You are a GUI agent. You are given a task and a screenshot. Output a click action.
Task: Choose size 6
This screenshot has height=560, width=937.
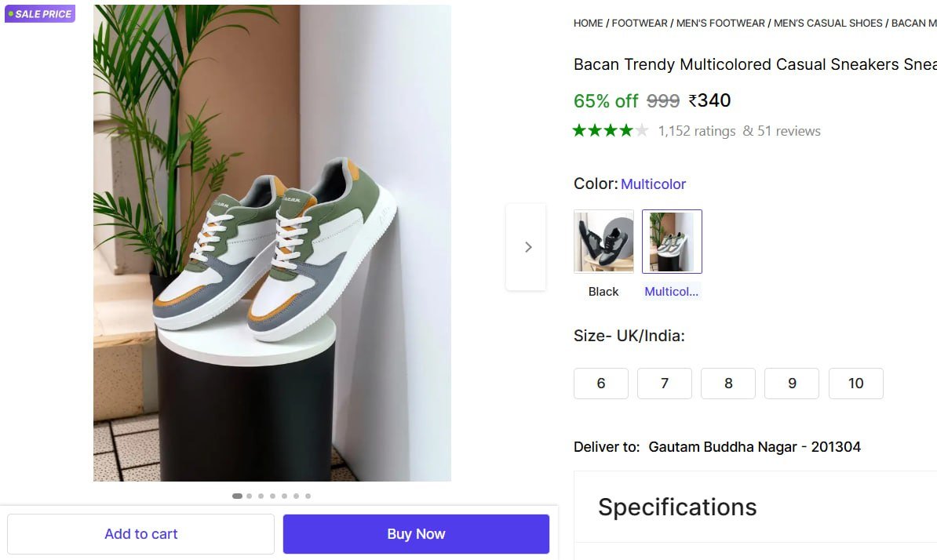(601, 384)
